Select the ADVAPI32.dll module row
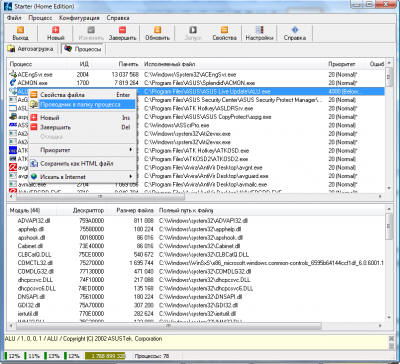Screen dimensions: 400x364 (197, 221)
